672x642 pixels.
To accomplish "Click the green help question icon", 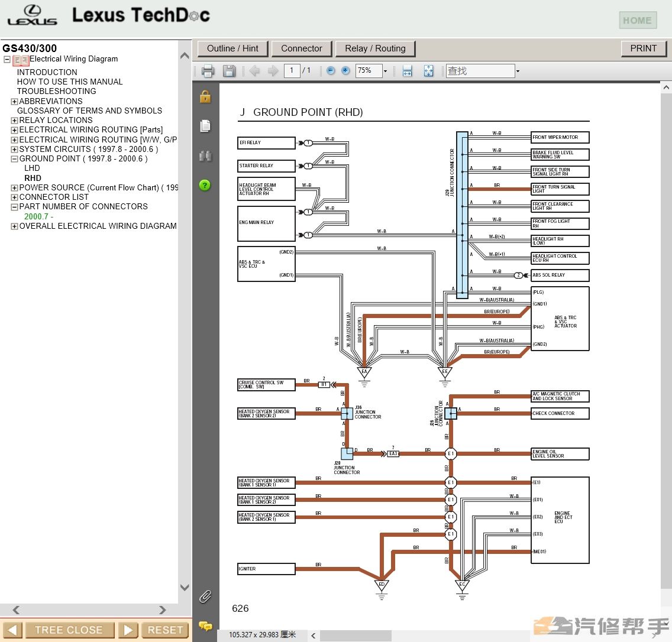I will [x=205, y=185].
